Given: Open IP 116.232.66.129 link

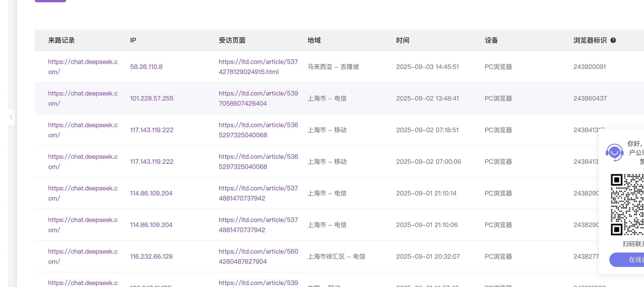Looking at the screenshot, I should (151, 256).
